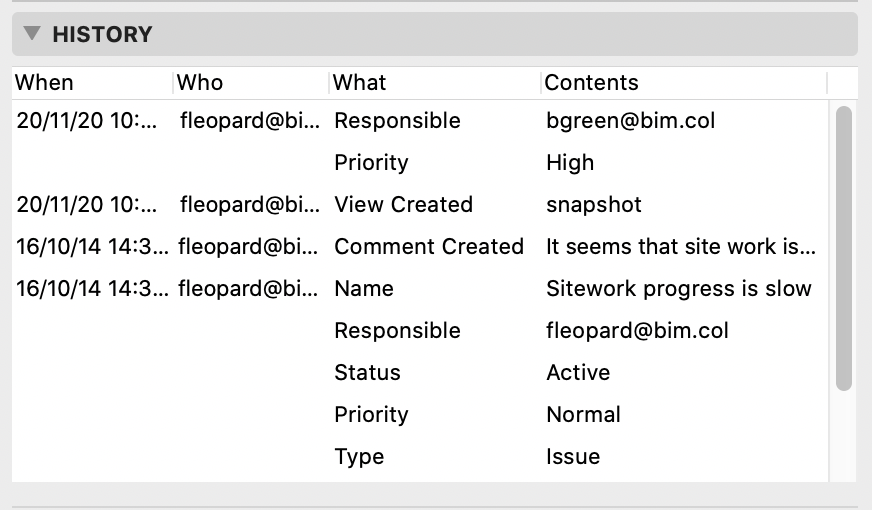Image resolution: width=872 pixels, height=510 pixels.
Task: Click the What column header
Action: 360,82
